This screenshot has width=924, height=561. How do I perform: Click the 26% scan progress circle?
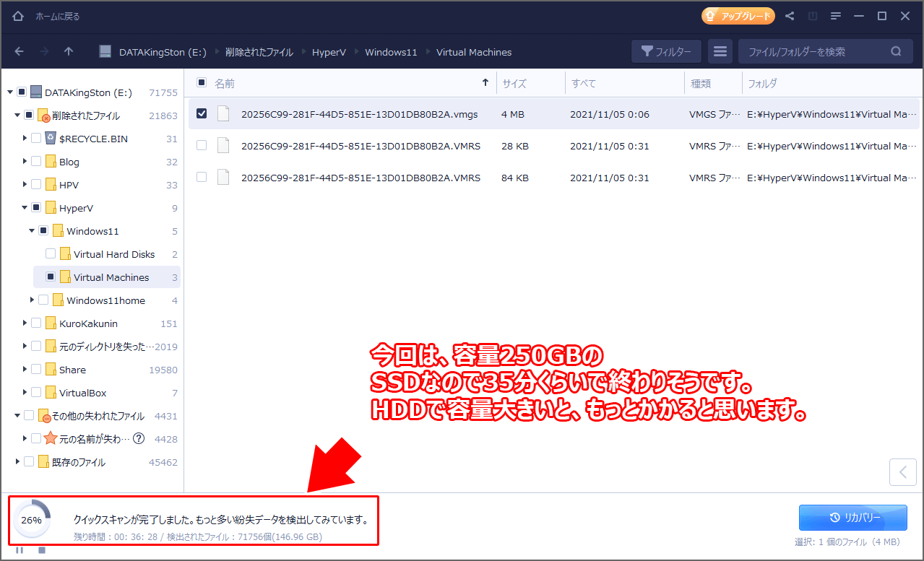pyautogui.click(x=32, y=519)
